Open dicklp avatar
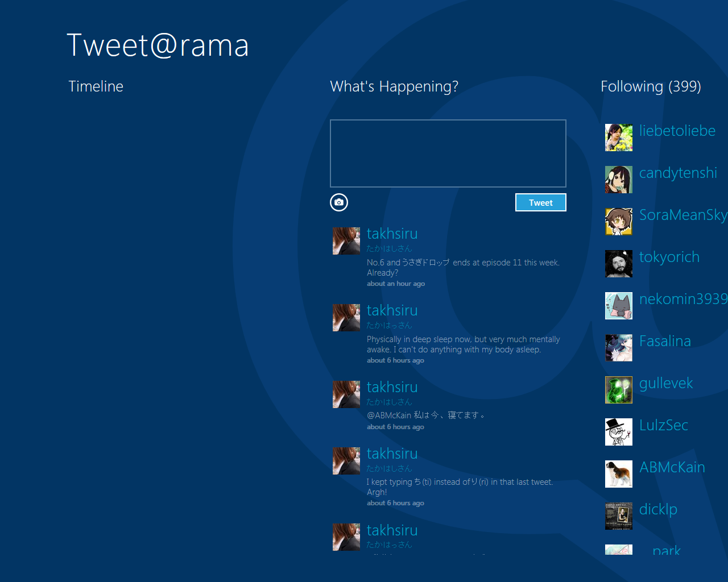Screen dimensions: 728x582 (619, 516)
